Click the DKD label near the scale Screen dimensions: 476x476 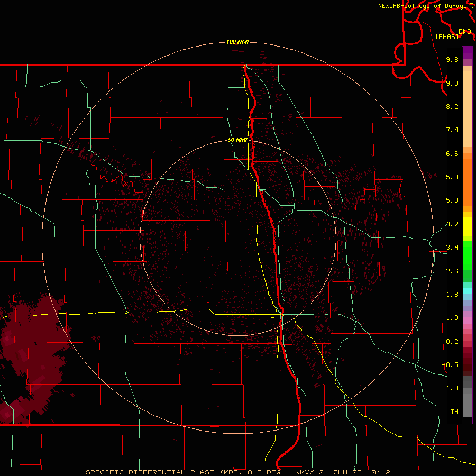[465, 32]
